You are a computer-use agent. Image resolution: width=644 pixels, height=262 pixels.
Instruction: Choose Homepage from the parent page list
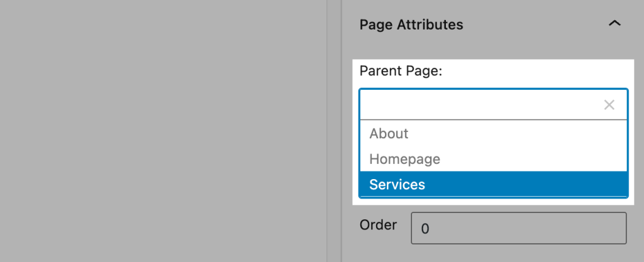click(404, 159)
